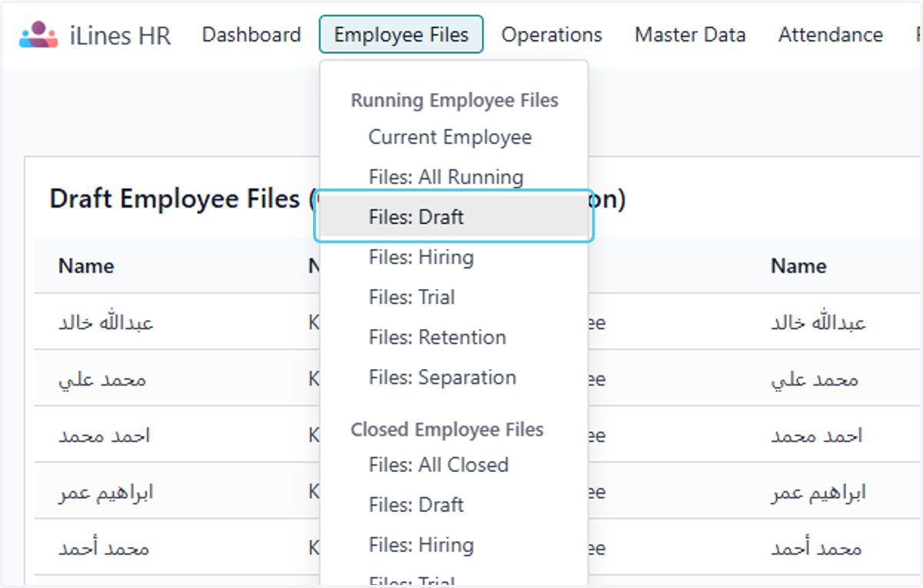The width and height of the screenshot is (923, 588).
Task: Select right-column cell احمد محمد
Action: click(x=816, y=436)
